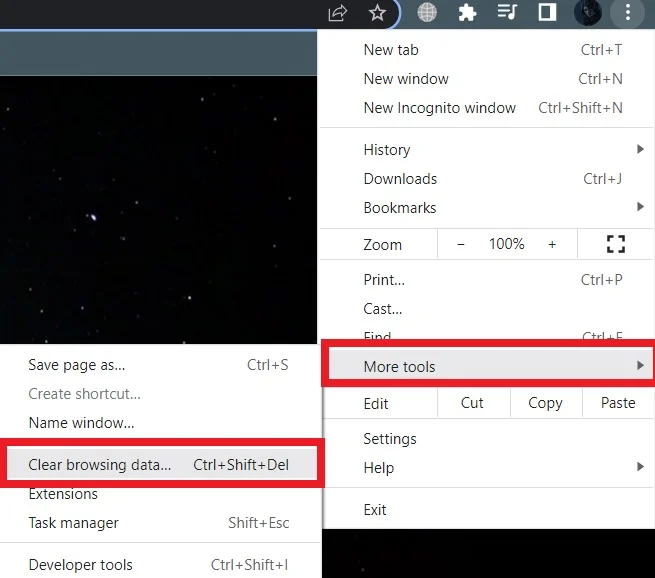Click the three-dot Chrome menu button
This screenshot has height=578, width=655.
coord(627,13)
